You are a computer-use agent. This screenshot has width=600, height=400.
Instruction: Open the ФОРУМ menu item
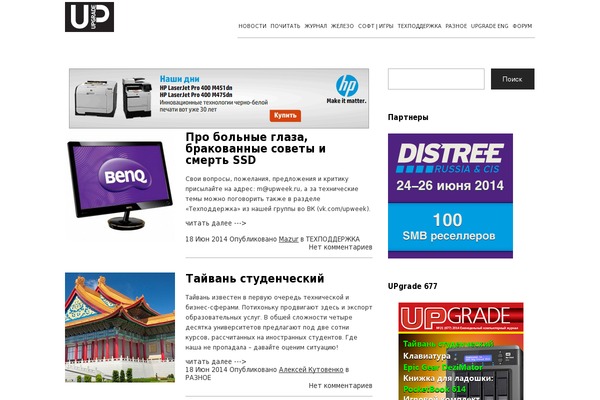tap(522, 26)
